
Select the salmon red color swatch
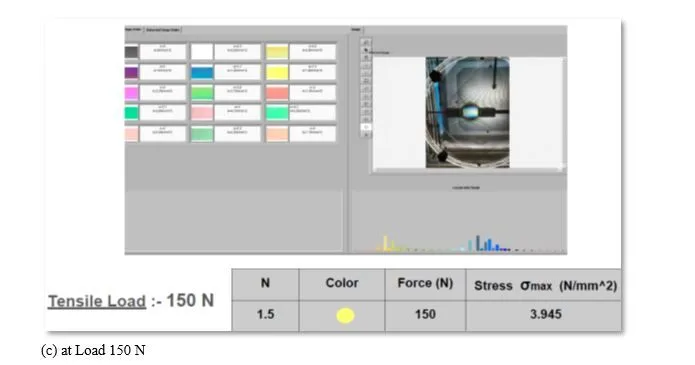[277, 93]
